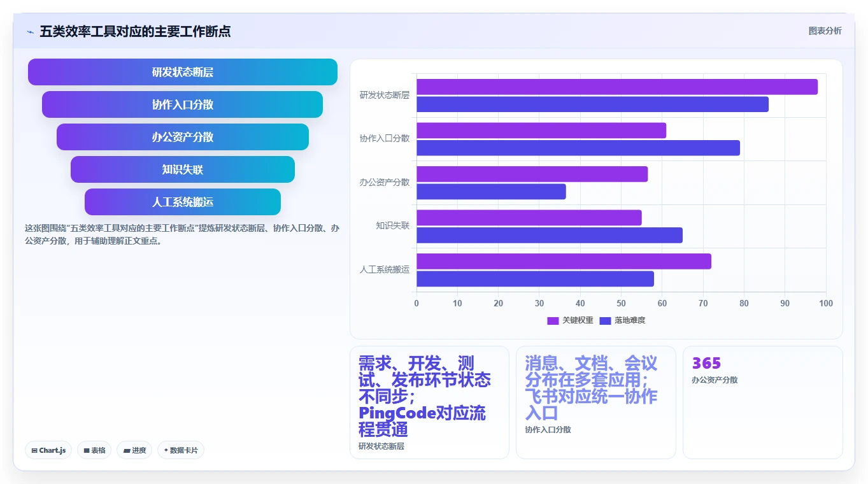Toggle the 关键权重 legend item
This screenshot has height=484, width=868.
(570, 320)
